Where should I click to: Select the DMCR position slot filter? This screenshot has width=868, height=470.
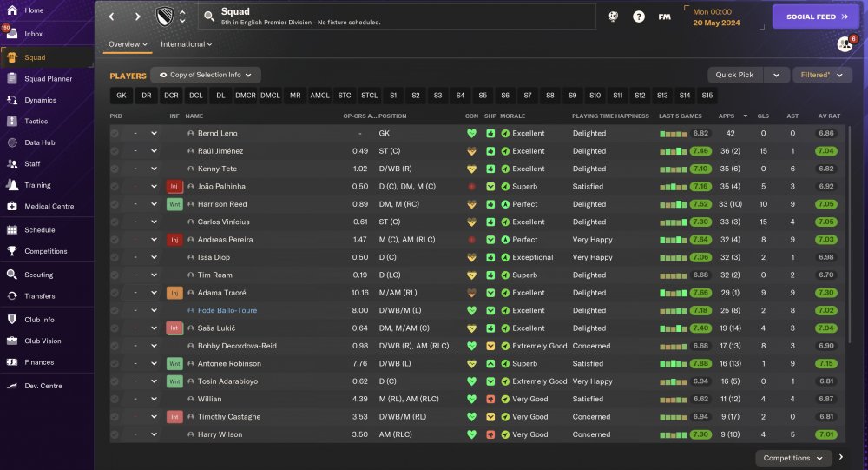(x=246, y=96)
